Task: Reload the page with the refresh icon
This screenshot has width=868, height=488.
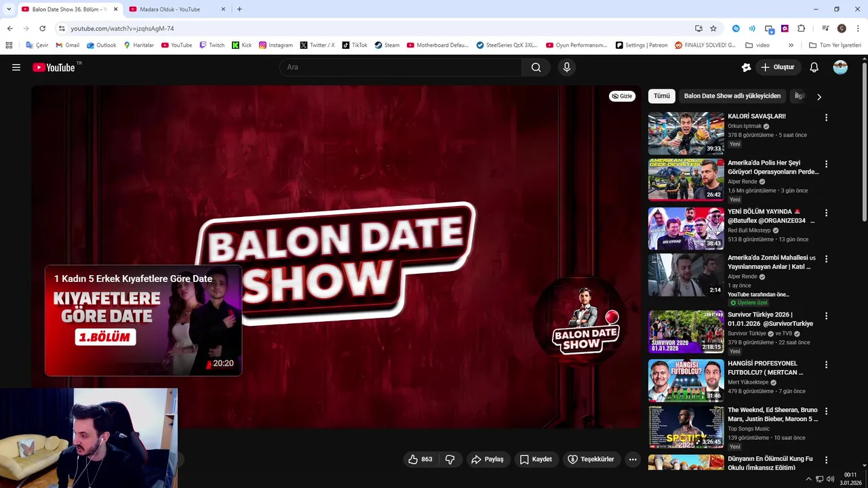Action: [42, 28]
